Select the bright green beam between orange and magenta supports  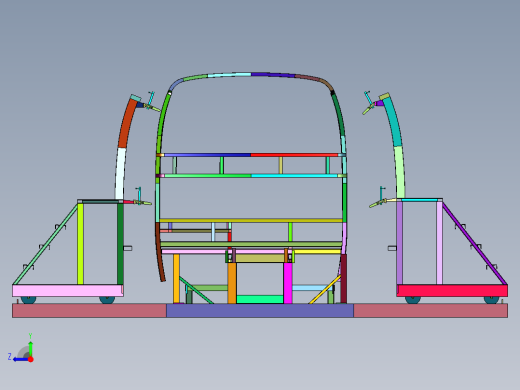pos(260,299)
